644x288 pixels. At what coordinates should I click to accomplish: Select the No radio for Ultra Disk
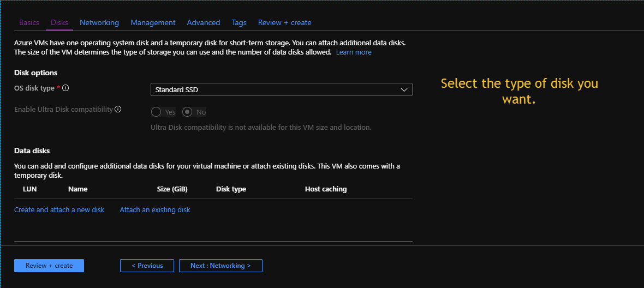tap(188, 112)
